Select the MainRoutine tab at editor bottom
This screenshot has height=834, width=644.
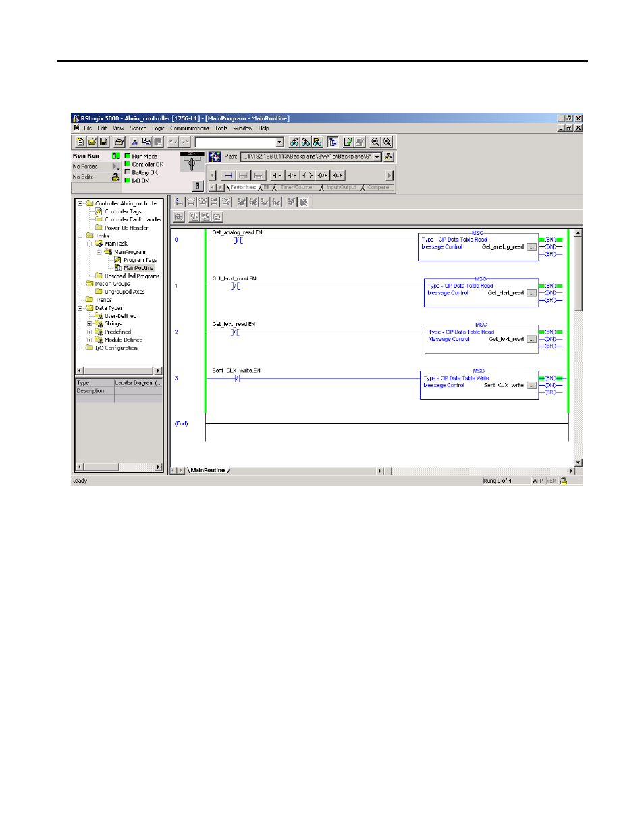pyautogui.click(x=208, y=471)
